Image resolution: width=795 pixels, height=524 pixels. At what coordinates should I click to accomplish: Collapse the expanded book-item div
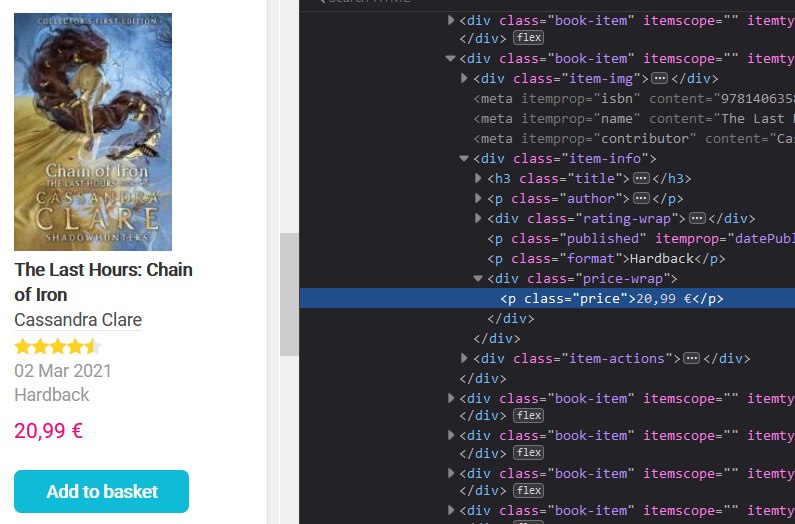(450, 59)
